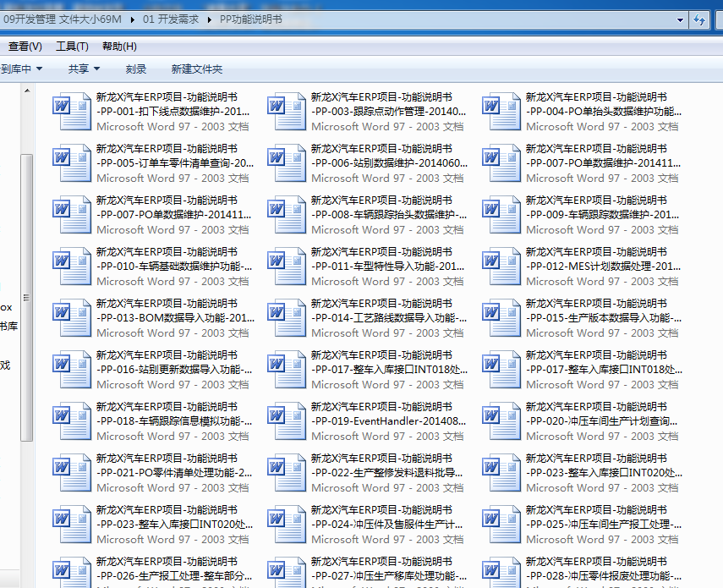The width and height of the screenshot is (723, 588).
Task: Click the Word icon for PP-025 冲压车间生产报工处理
Action: click(x=501, y=525)
